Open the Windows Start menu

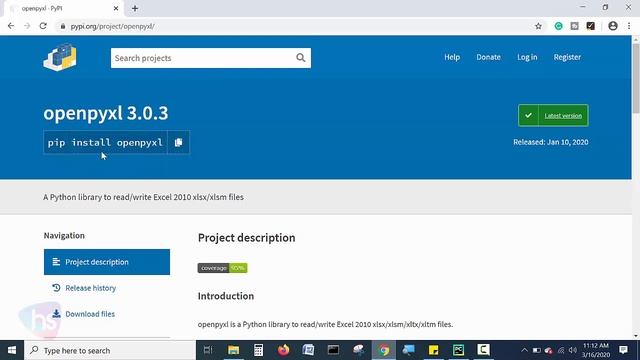click(x=12, y=350)
